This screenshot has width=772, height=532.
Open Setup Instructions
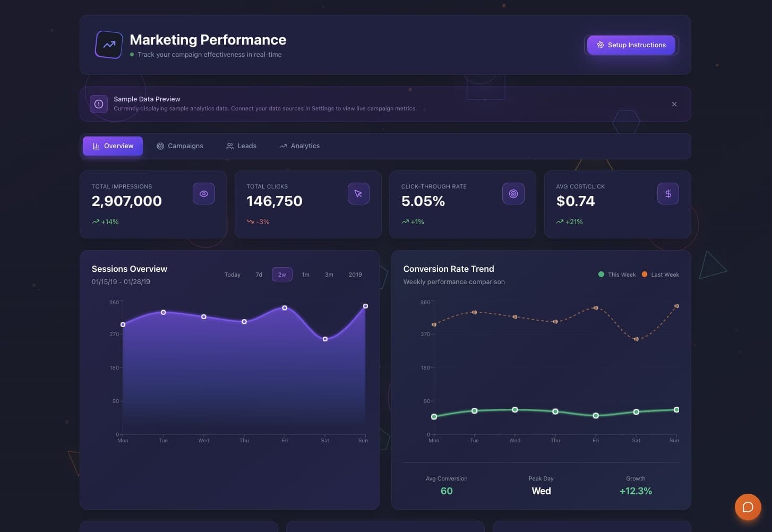631,45
